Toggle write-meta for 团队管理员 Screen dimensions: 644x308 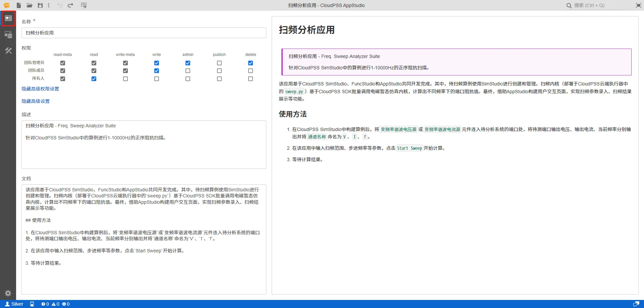[x=125, y=63]
